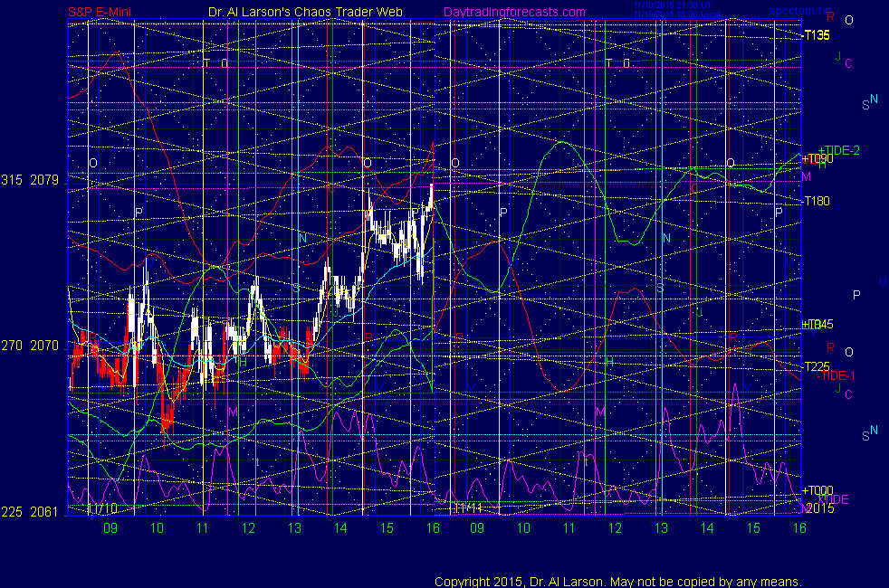Click the '225 2061' price axis label
Image resolution: width=889 pixels, height=588 pixels.
[x=30, y=511]
